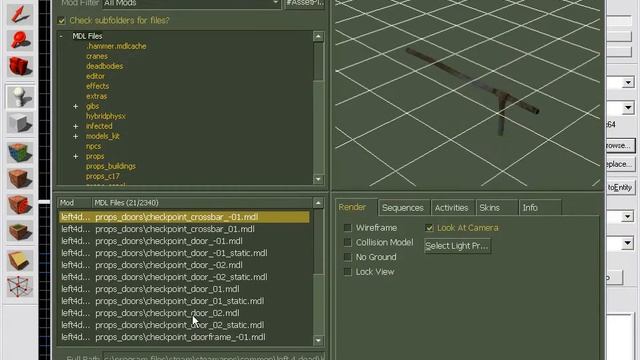The image size is (640, 360).
Task: Select the deadbodies folder
Action: pos(104,66)
